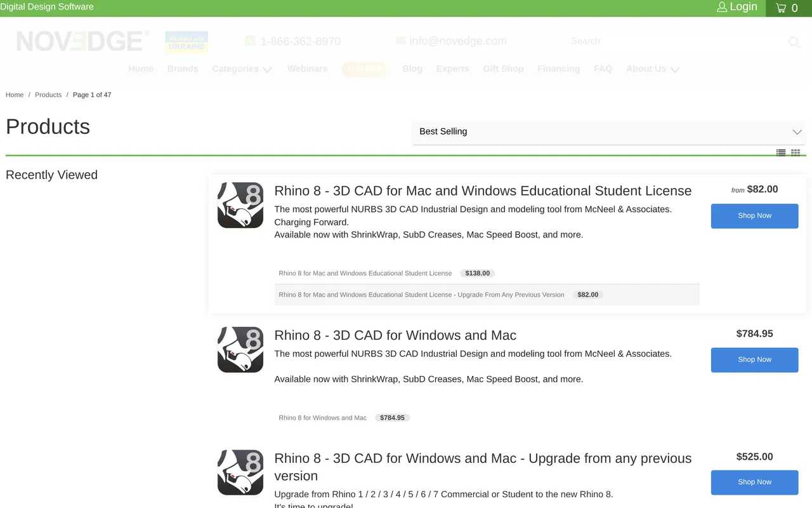Open the shopping cart
The image size is (812, 508).
(787, 8)
